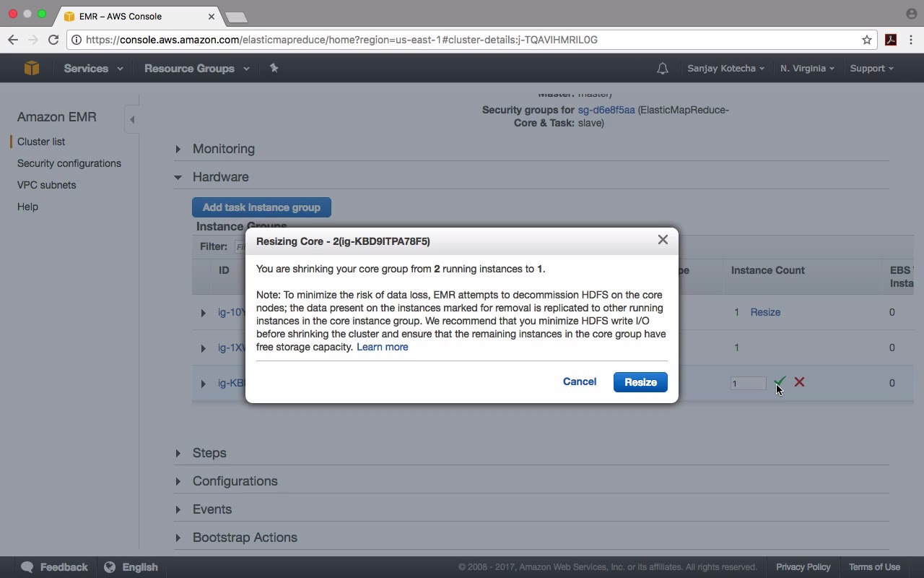Confirm resize with the green checkmark

click(x=780, y=381)
